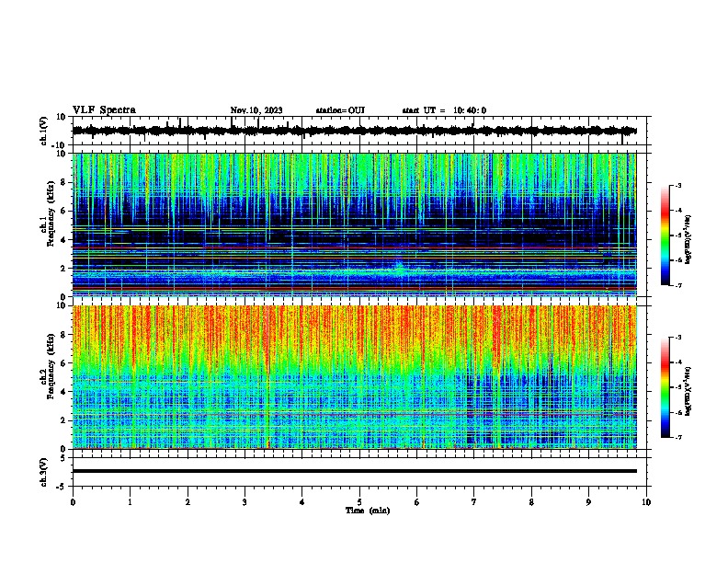
Task: Click the "ch.3(V)" axis label
Action: pos(44,472)
